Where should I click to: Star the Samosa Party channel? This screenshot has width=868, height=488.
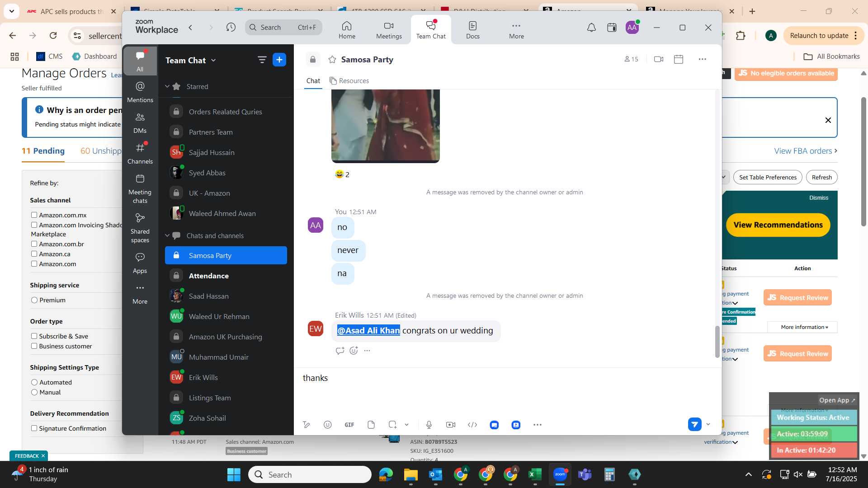click(x=332, y=59)
